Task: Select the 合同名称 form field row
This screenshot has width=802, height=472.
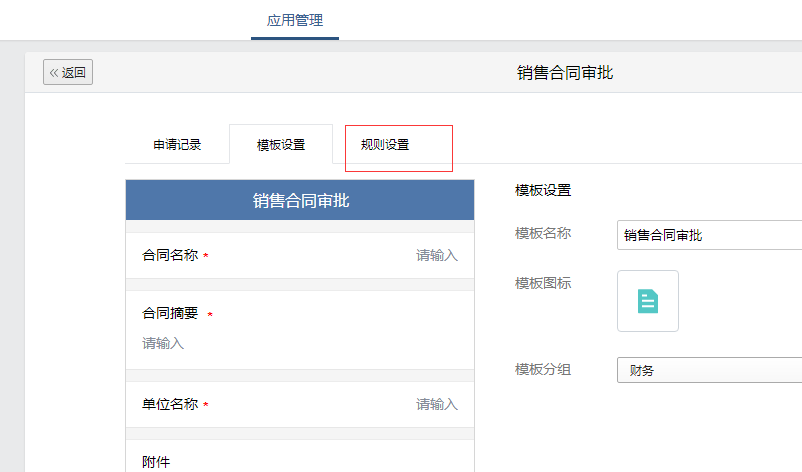Action: coord(300,255)
